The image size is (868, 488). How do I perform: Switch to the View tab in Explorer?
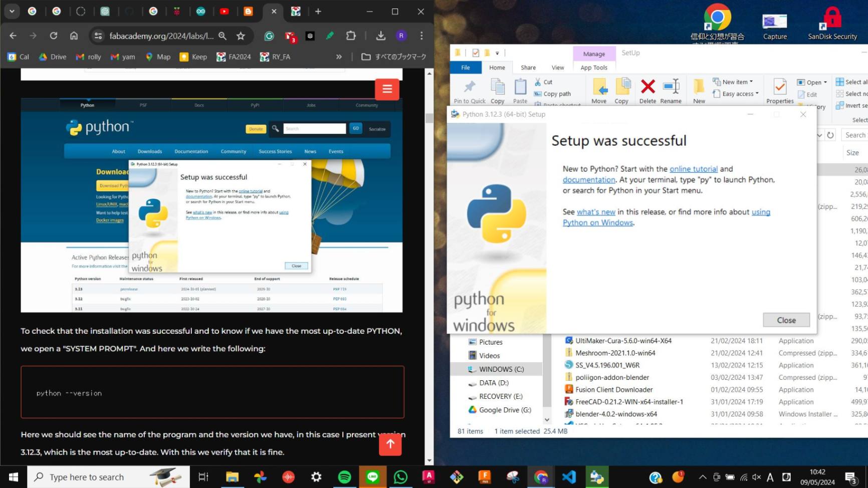pyautogui.click(x=558, y=68)
